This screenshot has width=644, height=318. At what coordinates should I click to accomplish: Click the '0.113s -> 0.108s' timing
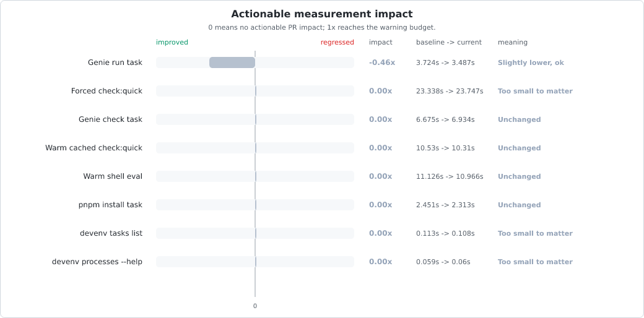pyautogui.click(x=445, y=233)
